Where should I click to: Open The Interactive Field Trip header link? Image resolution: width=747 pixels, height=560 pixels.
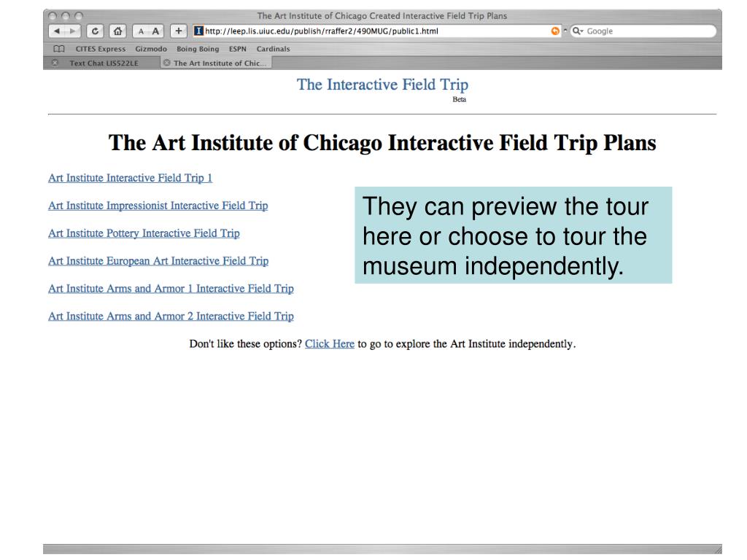click(x=382, y=85)
